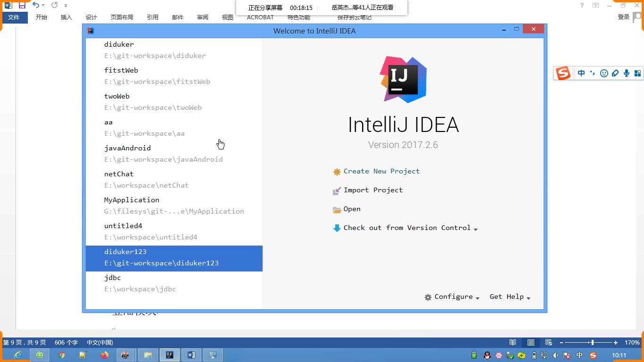
Task: Click the Open folder icon
Action: (x=337, y=209)
